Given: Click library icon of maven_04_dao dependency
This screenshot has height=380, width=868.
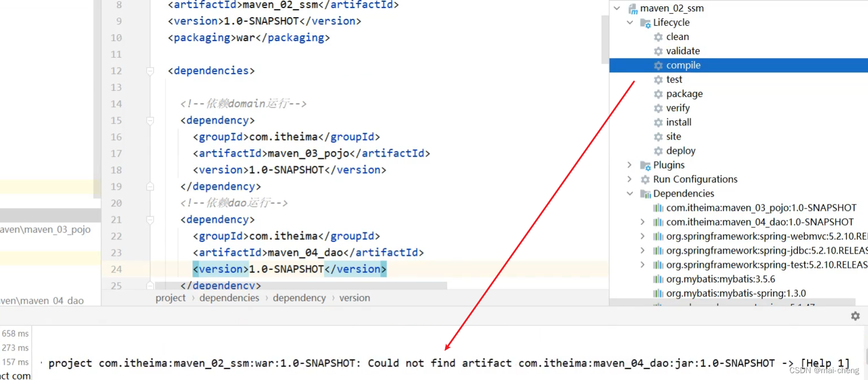Looking at the screenshot, I should click(659, 222).
